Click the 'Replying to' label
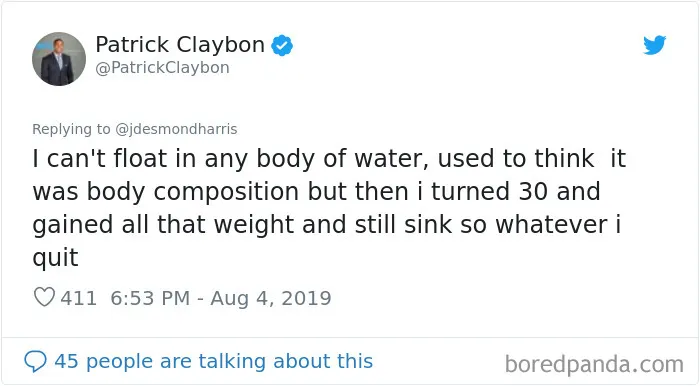 [x=71, y=129]
